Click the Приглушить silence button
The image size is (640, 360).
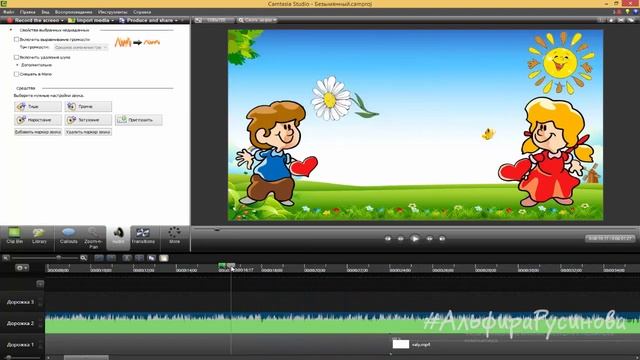pyautogui.click(x=139, y=120)
